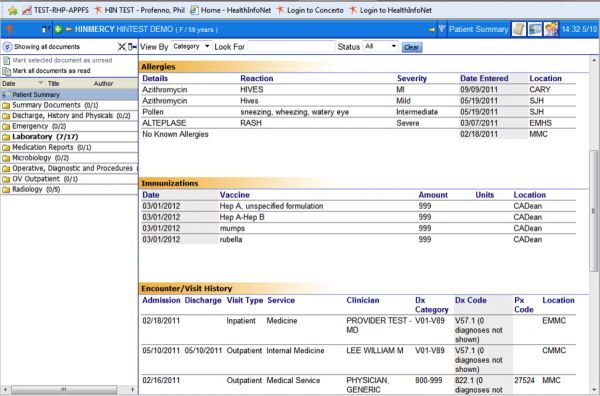This screenshot has width=600, height=396.
Task: Click the panel pin icon next to View By
Action: pyautogui.click(x=132, y=47)
